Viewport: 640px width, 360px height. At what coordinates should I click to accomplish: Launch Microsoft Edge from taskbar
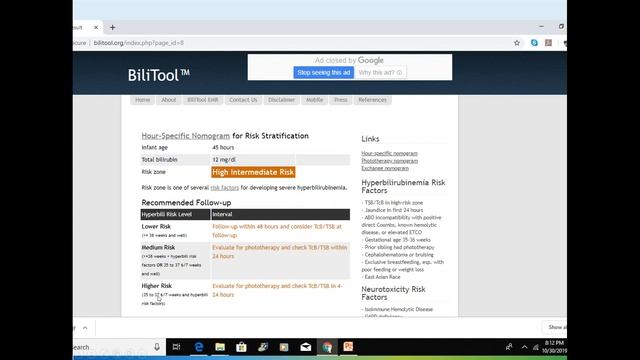[x=199, y=347]
